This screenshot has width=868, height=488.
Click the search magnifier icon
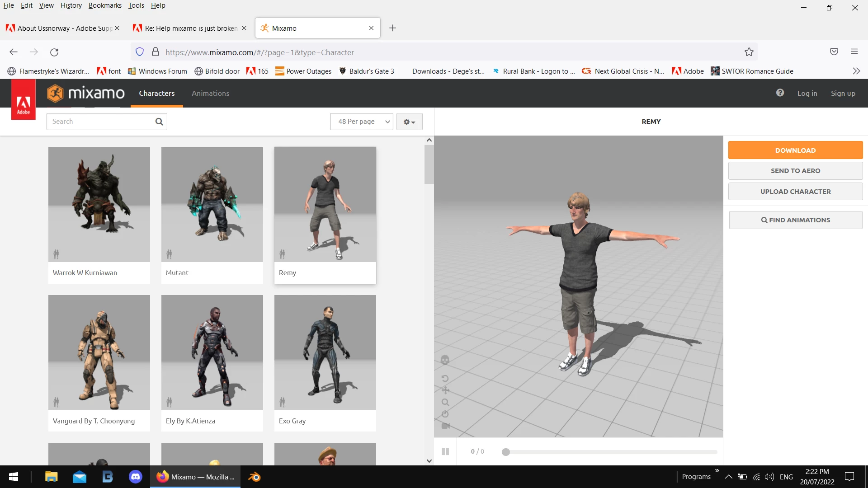pos(159,122)
